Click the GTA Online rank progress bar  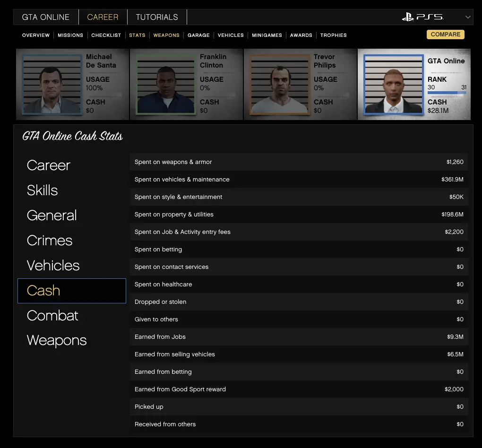click(447, 93)
